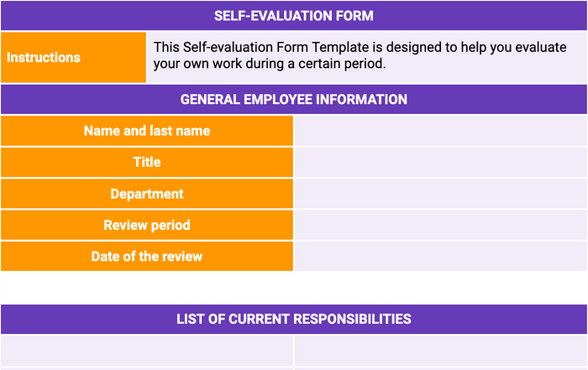Click the Department label cell
This screenshot has width=588, height=370.
point(147,194)
